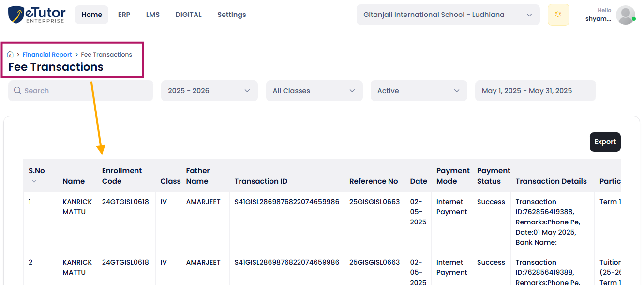The width and height of the screenshot is (644, 285).
Task: Open the Active status filter dropdown
Action: [x=419, y=91]
